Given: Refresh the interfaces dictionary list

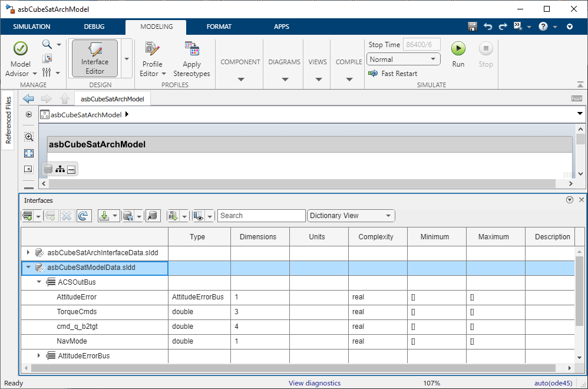Looking at the screenshot, I should tap(84, 215).
